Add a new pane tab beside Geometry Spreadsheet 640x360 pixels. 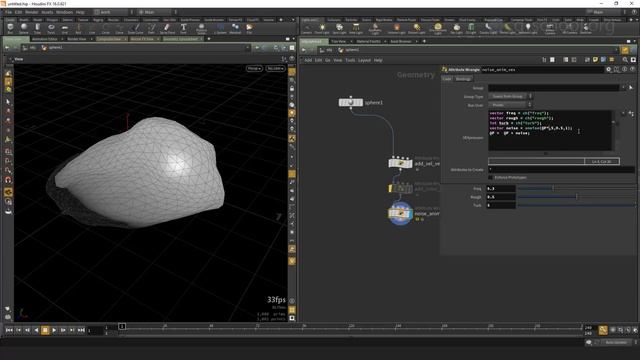(209, 39)
